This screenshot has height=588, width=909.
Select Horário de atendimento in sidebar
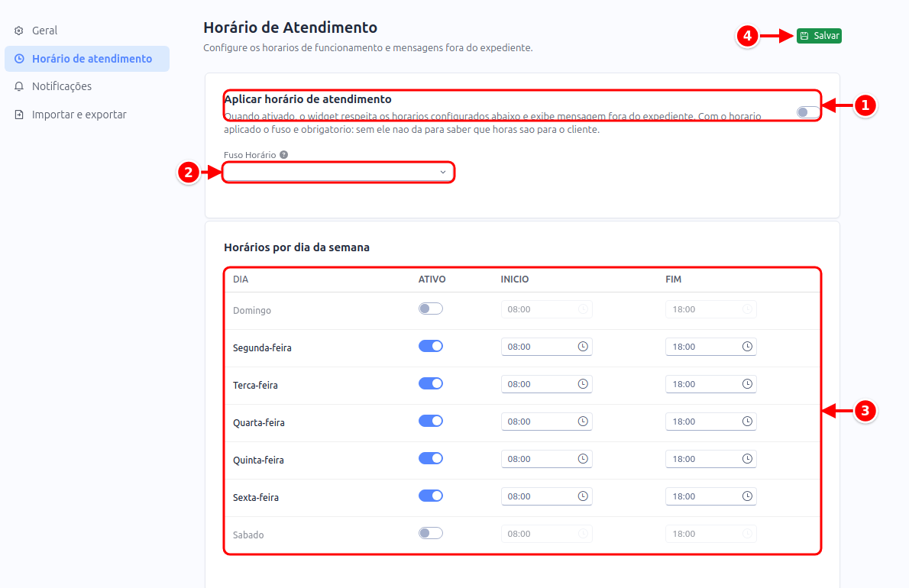pyautogui.click(x=87, y=59)
